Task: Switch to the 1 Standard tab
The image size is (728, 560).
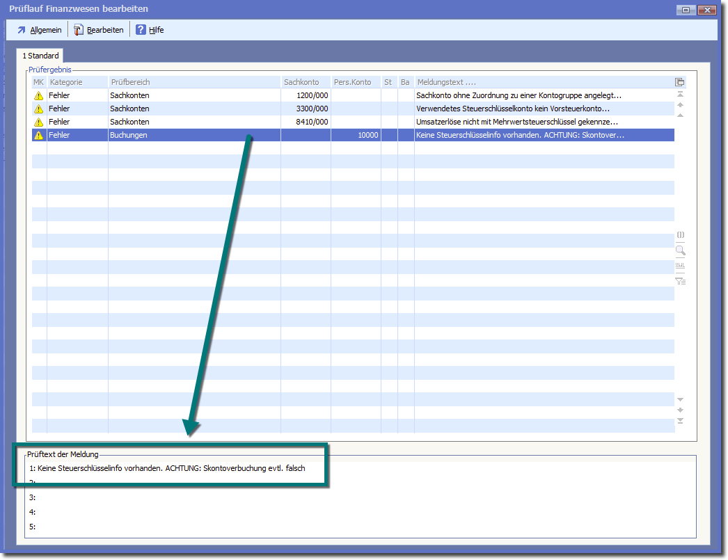Action: tap(40, 56)
